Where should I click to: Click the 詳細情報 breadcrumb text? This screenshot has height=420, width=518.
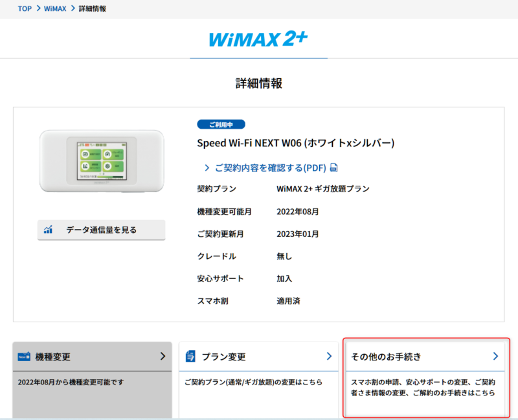pyautogui.click(x=92, y=8)
